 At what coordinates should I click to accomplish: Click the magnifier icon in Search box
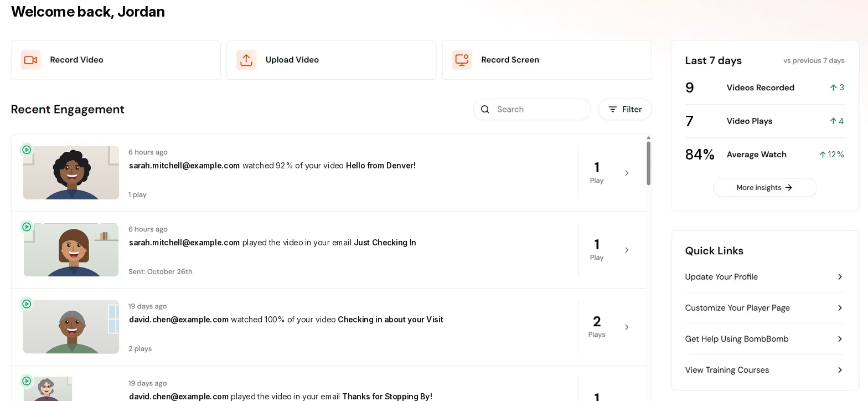[485, 110]
